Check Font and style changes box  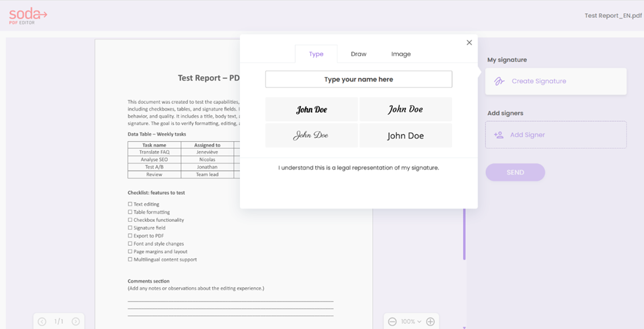130,244
